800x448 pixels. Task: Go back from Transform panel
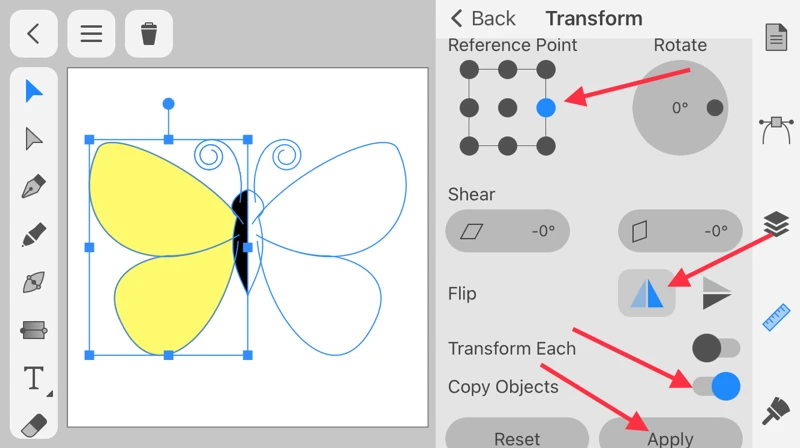(482, 18)
